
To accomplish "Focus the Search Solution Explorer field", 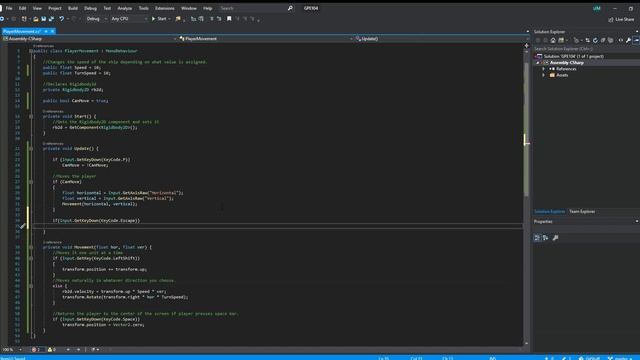I will point(586,49).
